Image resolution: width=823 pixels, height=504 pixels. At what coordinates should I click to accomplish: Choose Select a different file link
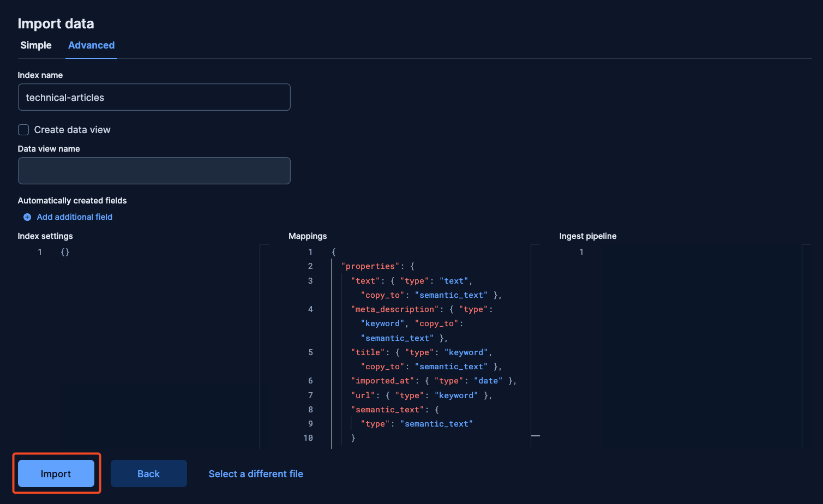[x=256, y=474]
